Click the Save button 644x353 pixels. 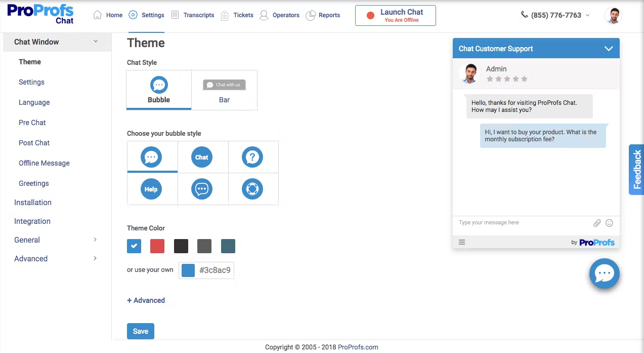pos(141,331)
